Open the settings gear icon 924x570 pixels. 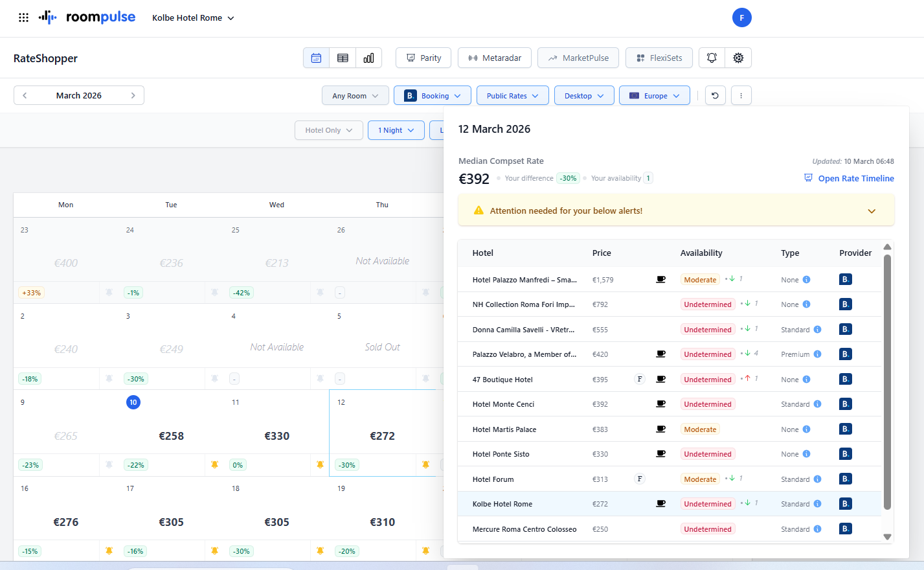(738, 58)
